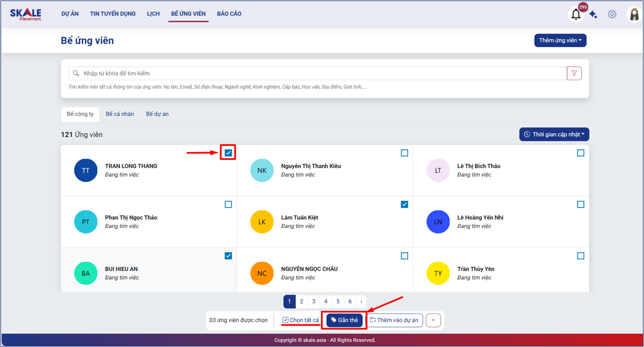The width and height of the screenshot is (644, 347).
Task: Expand the Thêm ứng viên dropdown
Action: (x=560, y=40)
